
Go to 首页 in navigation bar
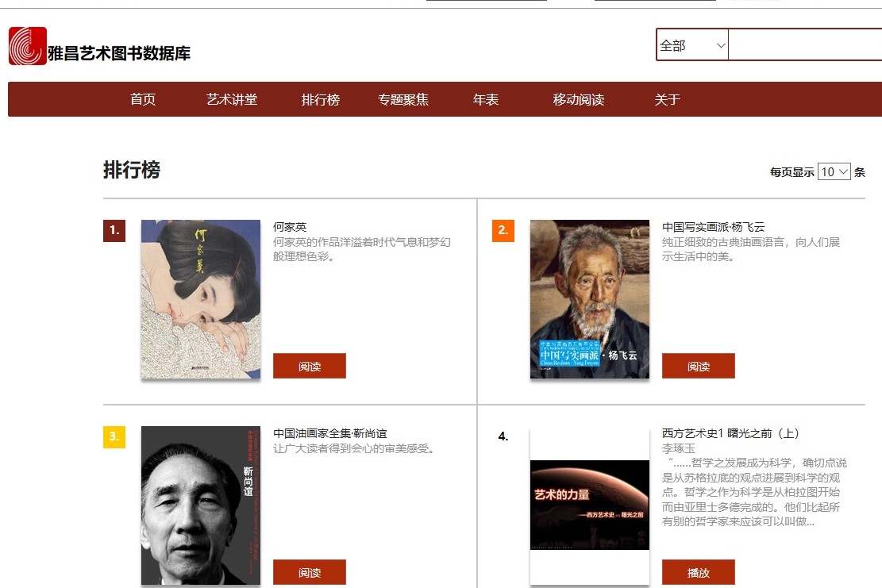[x=143, y=99]
